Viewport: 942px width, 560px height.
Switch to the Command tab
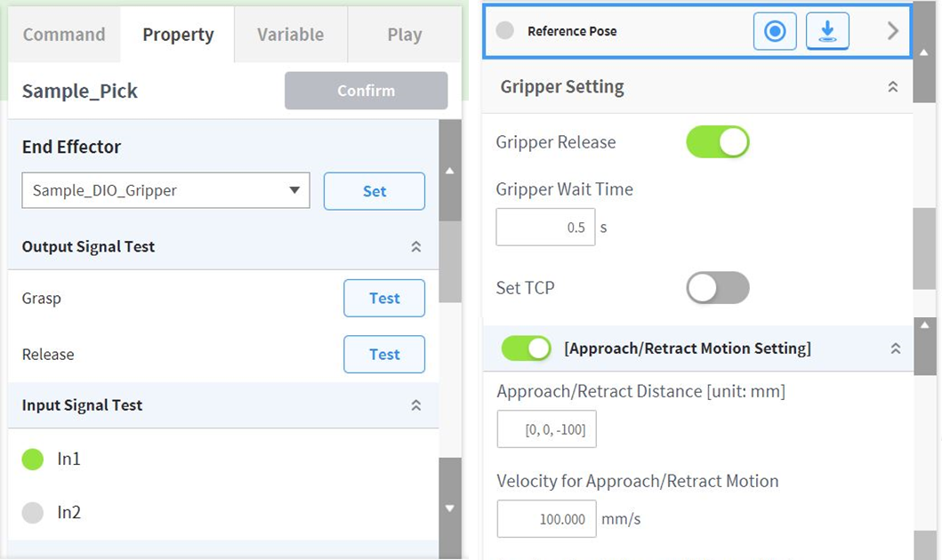coord(64,35)
